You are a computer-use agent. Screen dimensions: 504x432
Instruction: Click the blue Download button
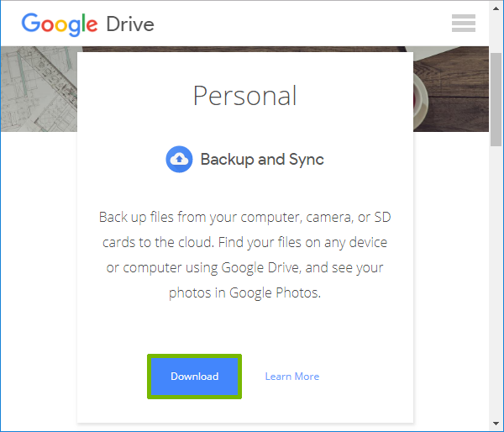(195, 377)
